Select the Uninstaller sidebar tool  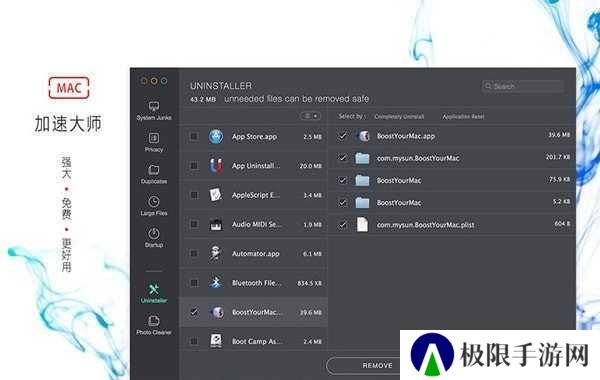click(x=154, y=294)
